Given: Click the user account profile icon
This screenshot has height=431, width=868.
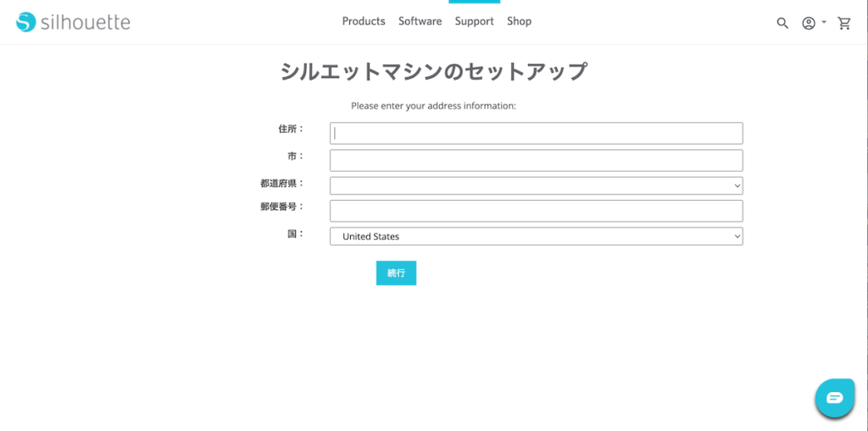Looking at the screenshot, I should click(809, 23).
